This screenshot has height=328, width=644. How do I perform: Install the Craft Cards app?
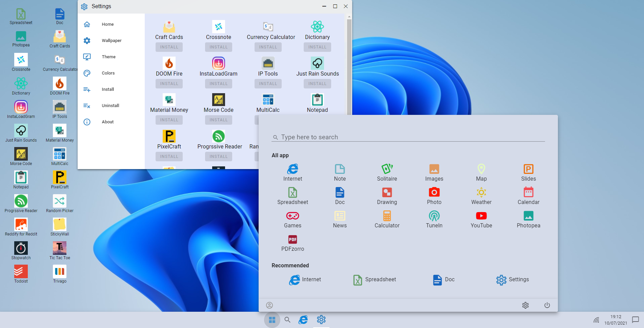coord(169,47)
